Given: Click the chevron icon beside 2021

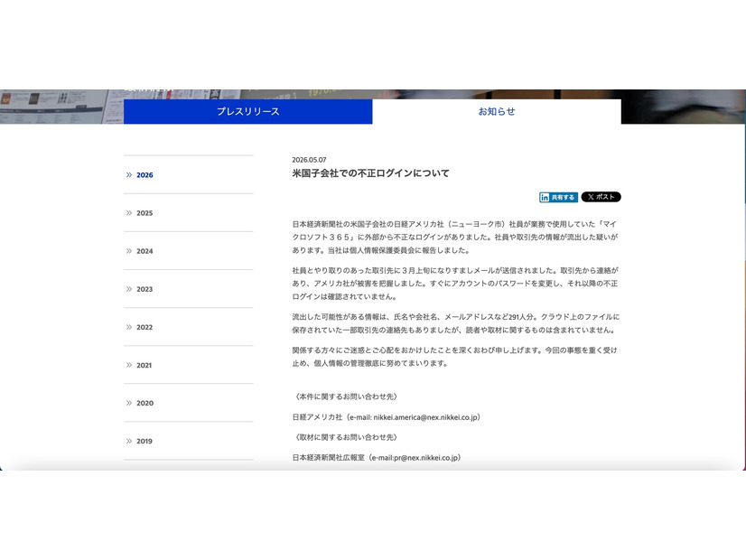Looking at the screenshot, I should [x=129, y=366].
